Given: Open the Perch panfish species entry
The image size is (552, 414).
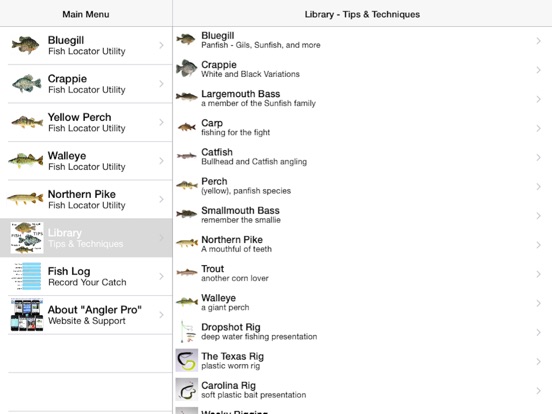Looking at the screenshot, I should (362, 186).
